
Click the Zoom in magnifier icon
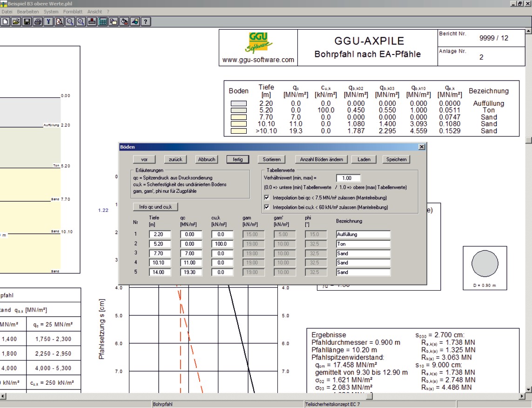[x=81, y=22]
